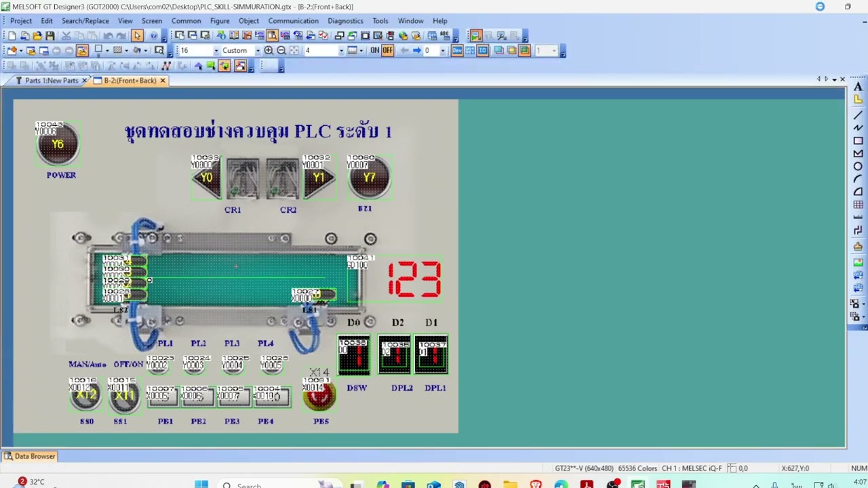Open the Edit menu

[x=47, y=20]
